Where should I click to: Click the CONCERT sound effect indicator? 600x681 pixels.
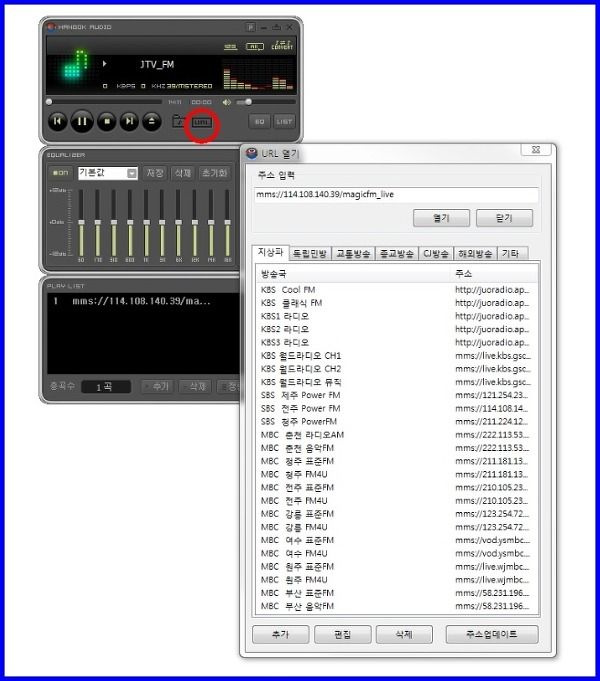282,45
